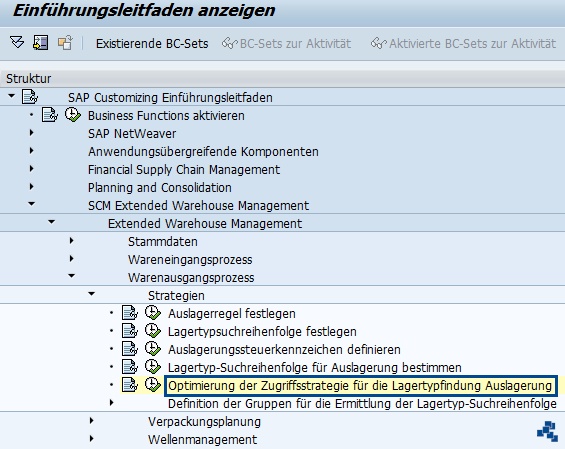Select SCM Extended Warehouse Management entry
565x449 pixels.
(x=199, y=206)
